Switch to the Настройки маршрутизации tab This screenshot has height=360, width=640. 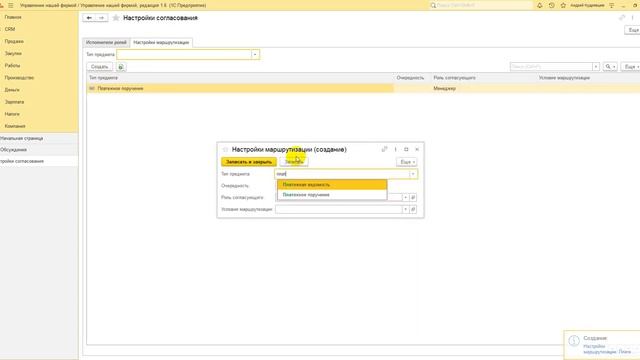161,42
